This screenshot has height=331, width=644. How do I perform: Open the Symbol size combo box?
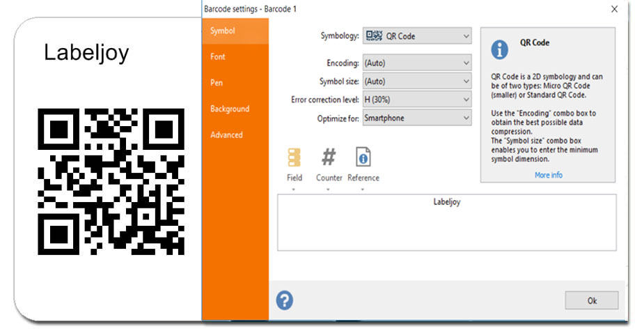(417, 82)
